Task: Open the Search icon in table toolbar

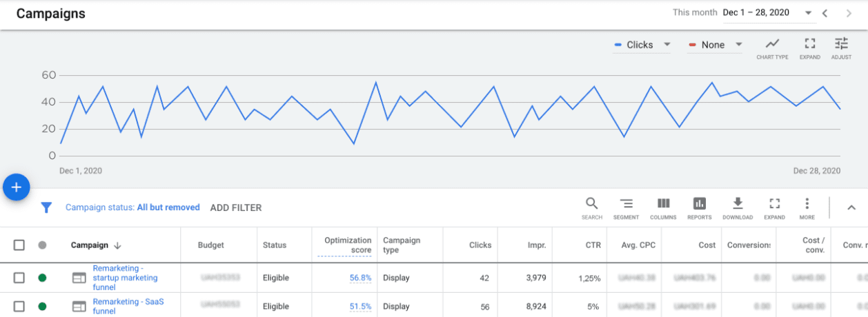Action: [591, 207]
